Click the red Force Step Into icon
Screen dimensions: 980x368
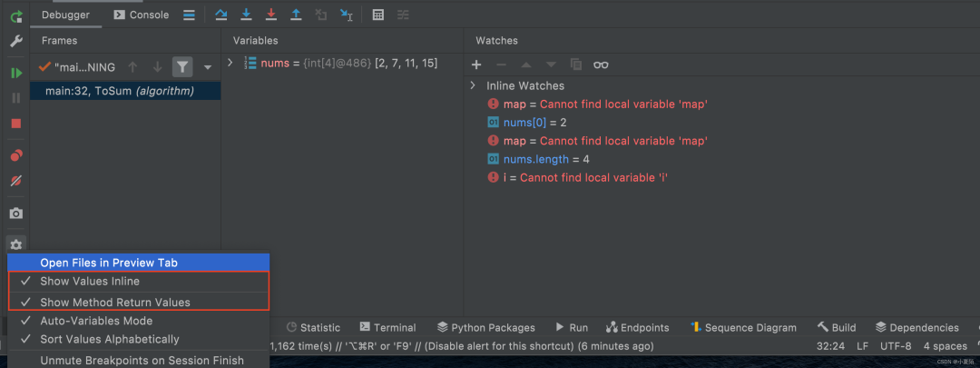(x=271, y=15)
